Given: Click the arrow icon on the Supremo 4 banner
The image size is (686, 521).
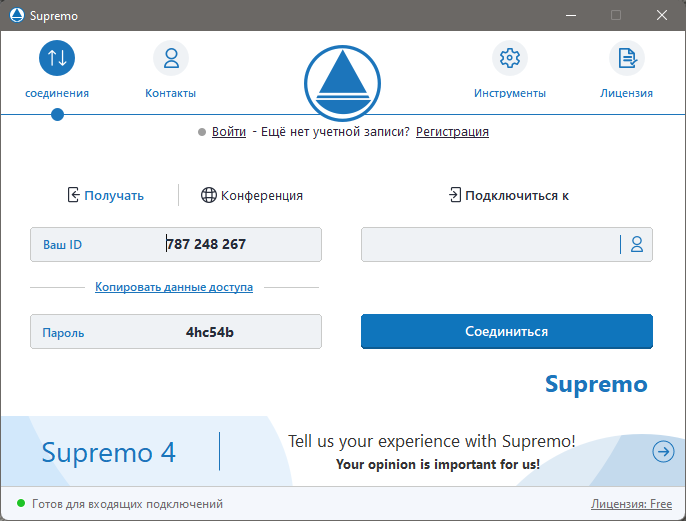Looking at the screenshot, I should 663,452.
